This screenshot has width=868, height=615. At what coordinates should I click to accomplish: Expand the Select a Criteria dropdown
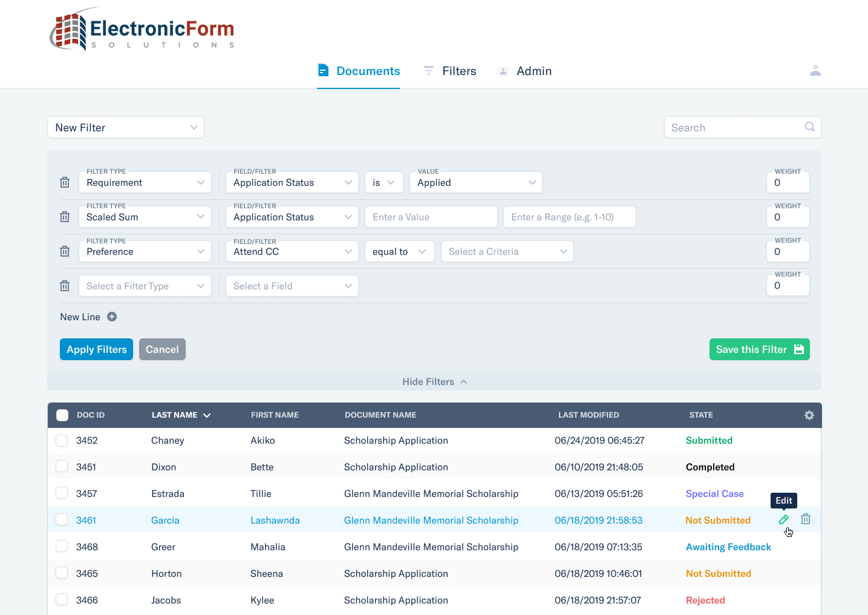coord(507,251)
